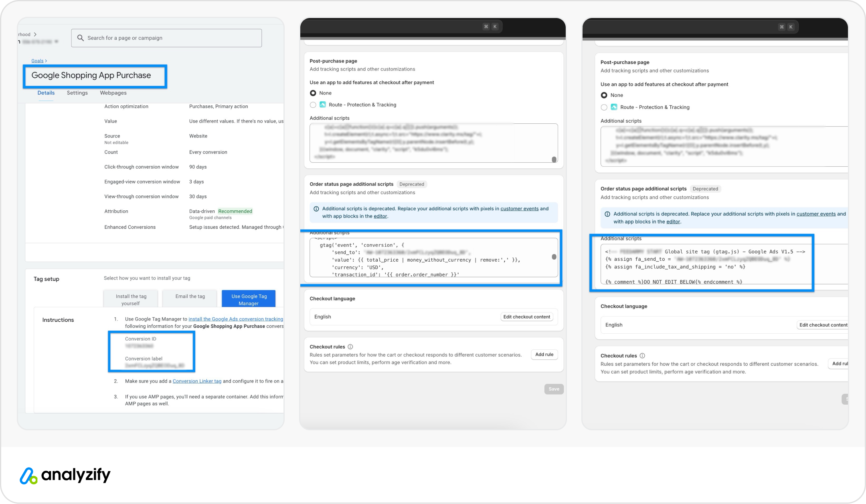866x504 pixels.
Task: Click deprecated notice info icon in right panel
Action: [607, 214]
